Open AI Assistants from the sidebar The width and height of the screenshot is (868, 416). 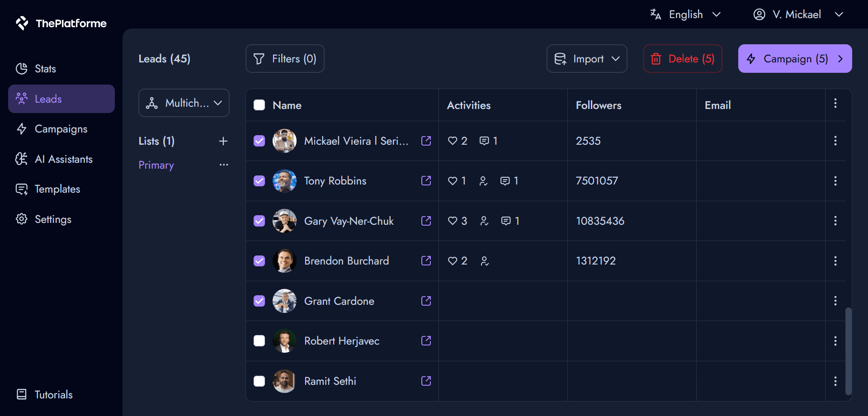click(x=63, y=159)
